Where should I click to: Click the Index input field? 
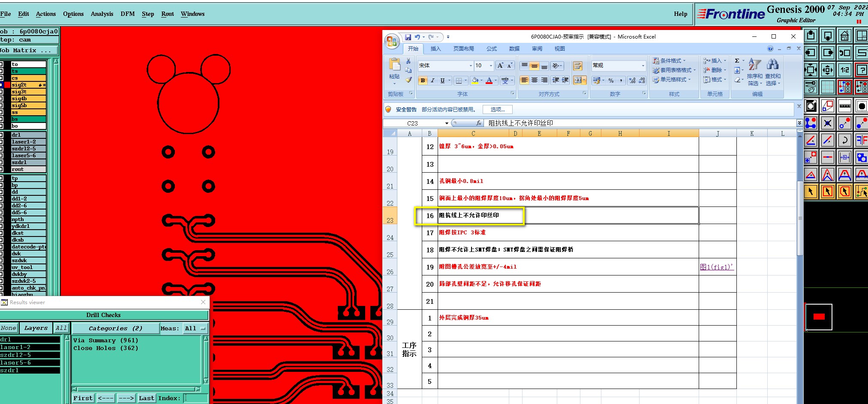195,398
